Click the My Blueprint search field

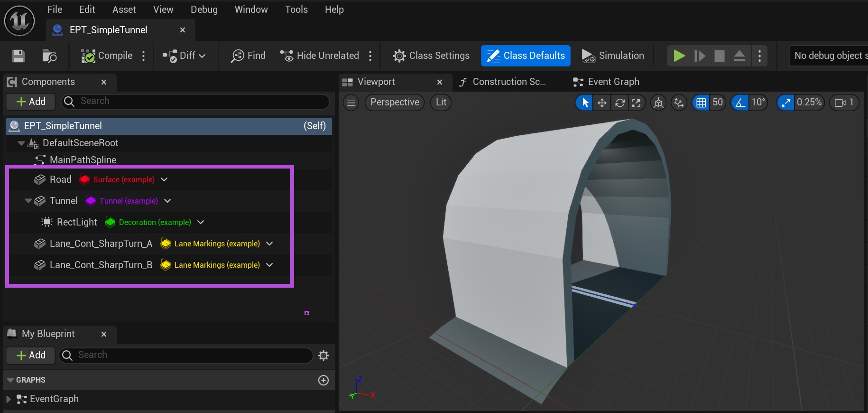pyautogui.click(x=186, y=355)
